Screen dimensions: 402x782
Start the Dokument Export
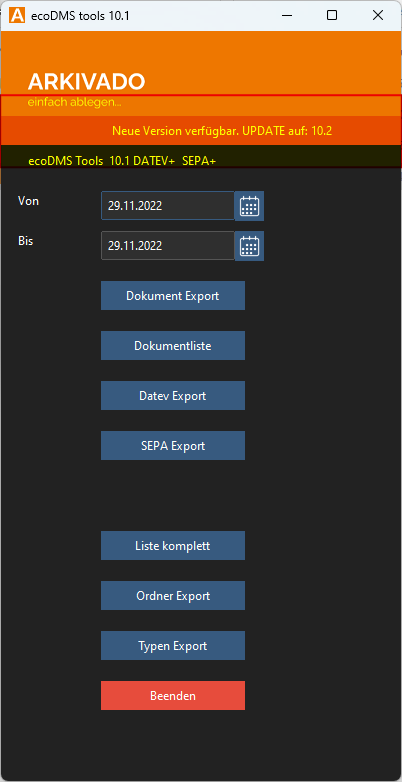173,296
